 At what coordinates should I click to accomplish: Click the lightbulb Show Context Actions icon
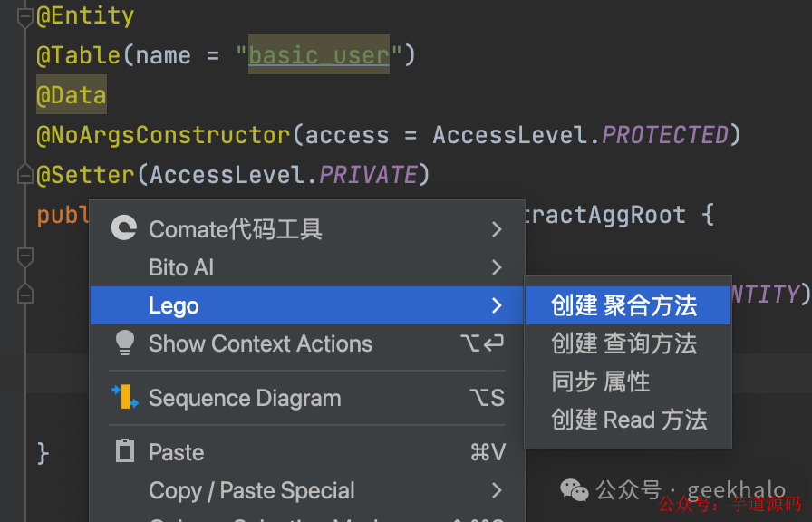(x=125, y=343)
